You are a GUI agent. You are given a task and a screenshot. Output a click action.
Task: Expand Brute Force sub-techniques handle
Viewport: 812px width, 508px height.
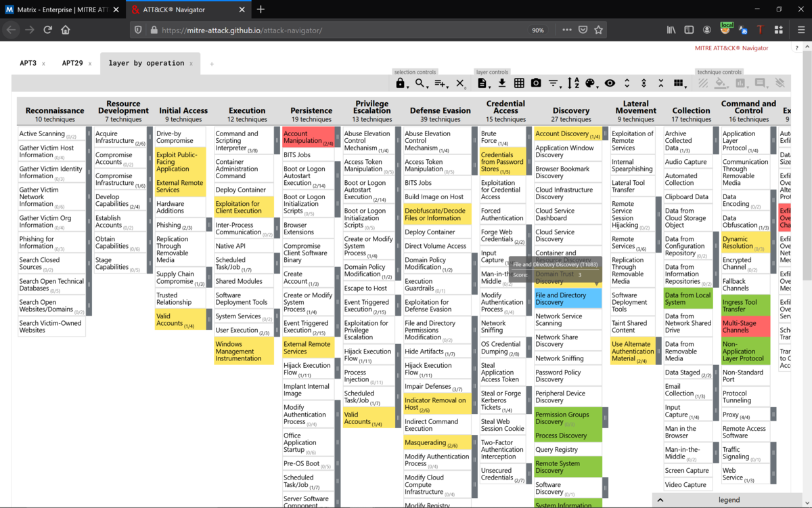point(529,137)
